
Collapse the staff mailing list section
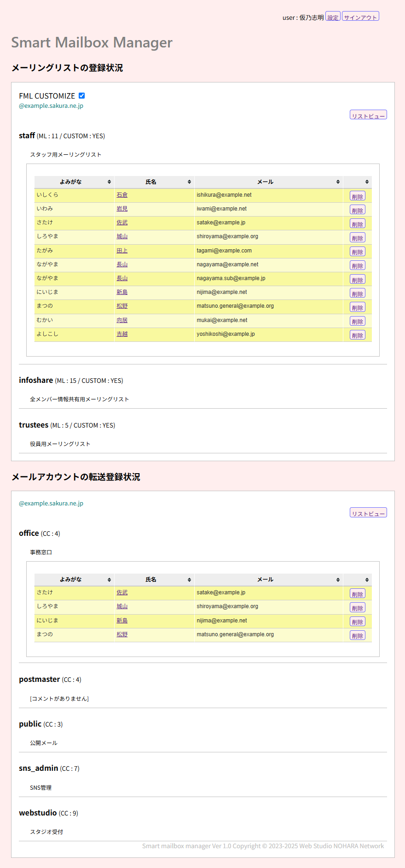coord(27,135)
